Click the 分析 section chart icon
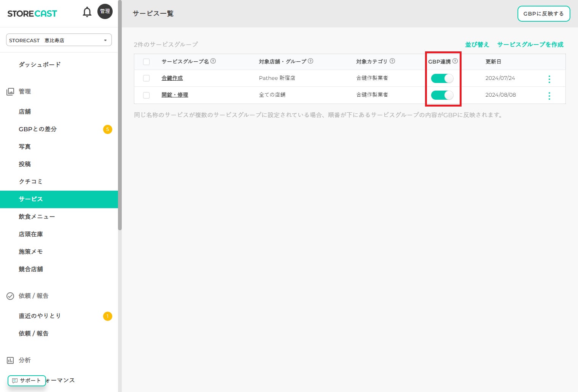 [x=10, y=360]
